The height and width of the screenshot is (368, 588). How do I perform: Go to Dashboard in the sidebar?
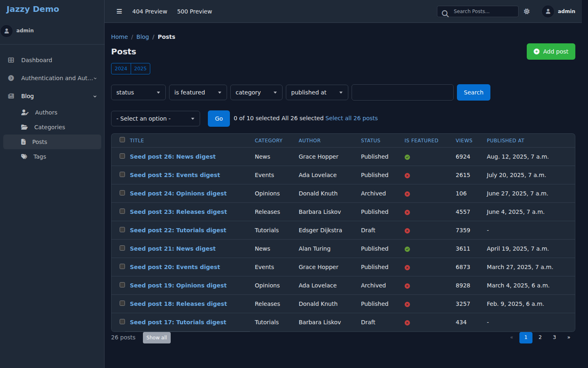(52, 60)
